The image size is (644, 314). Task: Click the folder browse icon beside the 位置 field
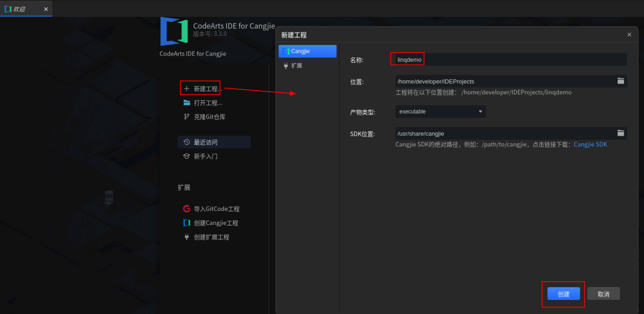(x=621, y=81)
